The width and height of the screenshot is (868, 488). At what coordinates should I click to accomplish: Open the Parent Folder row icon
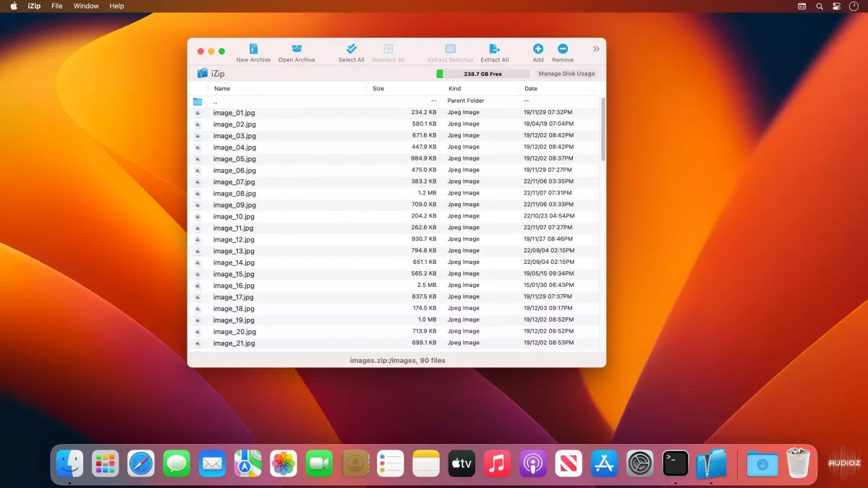(197, 101)
